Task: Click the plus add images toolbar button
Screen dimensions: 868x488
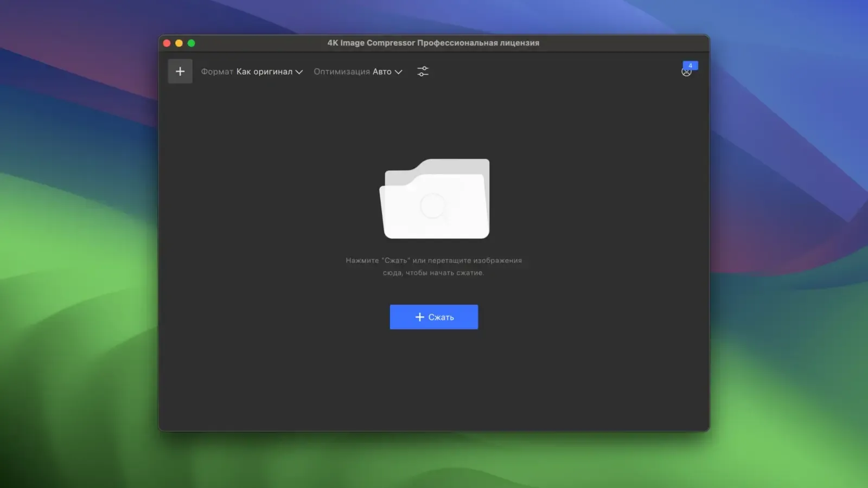Action: click(x=180, y=72)
